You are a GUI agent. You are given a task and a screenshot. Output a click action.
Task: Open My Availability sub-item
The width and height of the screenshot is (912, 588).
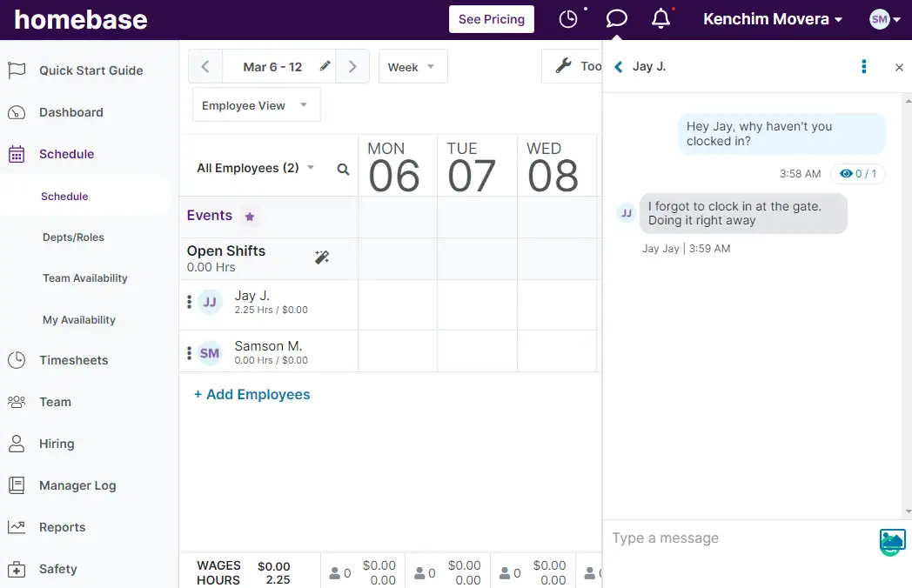pyautogui.click(x=79, y=320)
